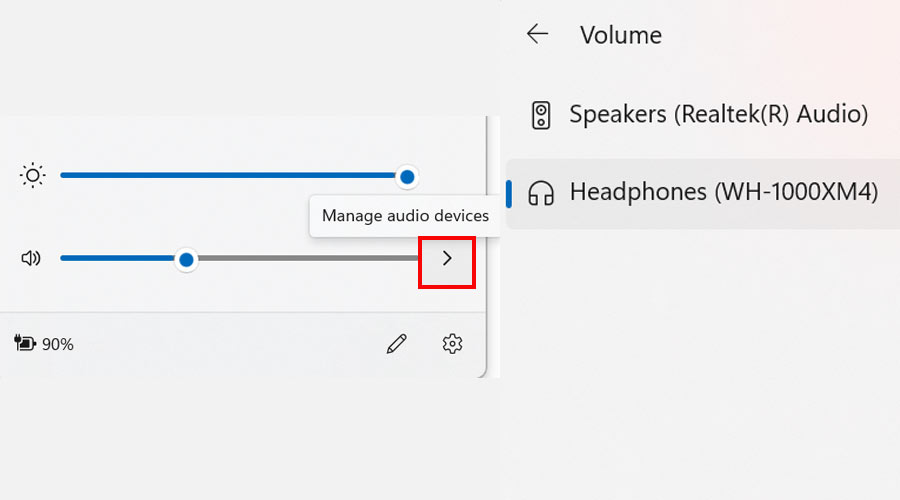This screenshot has height=500, width=900.
Task: Click the unfilled gray part of volume track
Action: coord(307,258)
